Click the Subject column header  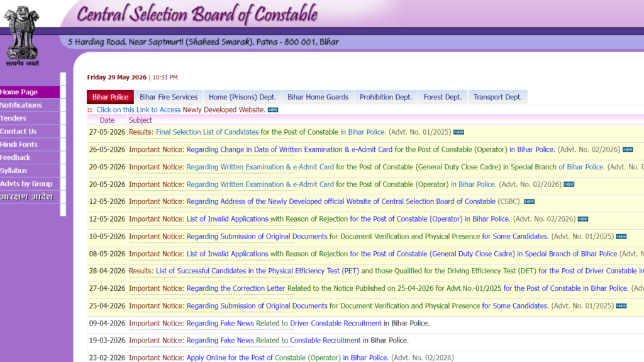coord(140,120)
